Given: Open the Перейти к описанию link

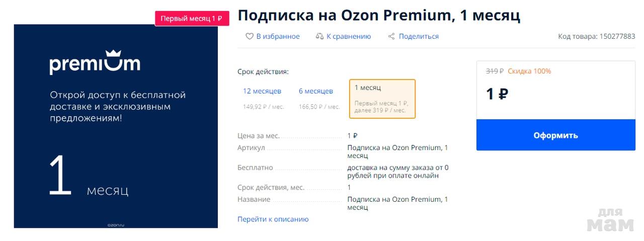Looking at the screenshot, I should [x=273, y=219].
